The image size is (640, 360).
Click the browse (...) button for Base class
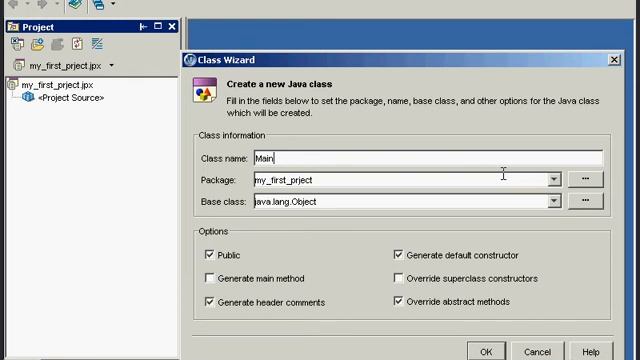585,201
